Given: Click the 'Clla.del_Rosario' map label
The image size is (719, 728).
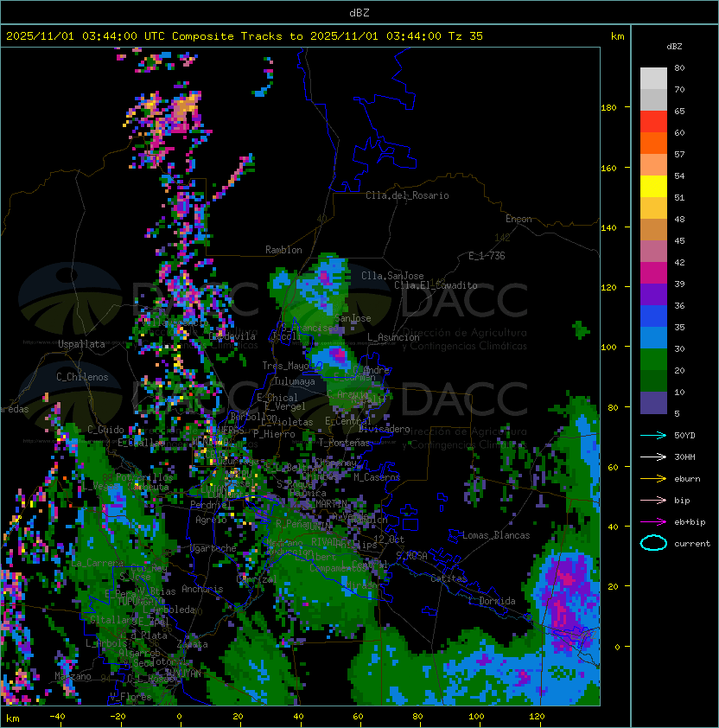Looking at the screenshot, I should [407, 195].
